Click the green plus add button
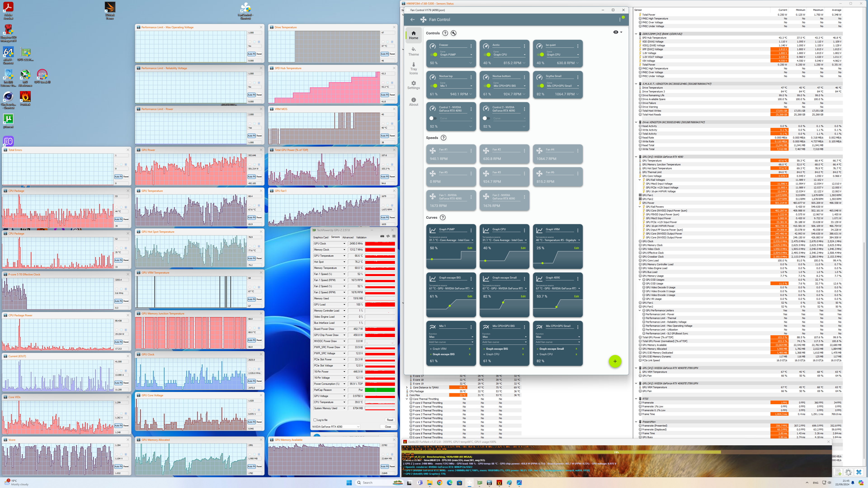Viewport: 868px width, 488px height. tap(615, 361)
